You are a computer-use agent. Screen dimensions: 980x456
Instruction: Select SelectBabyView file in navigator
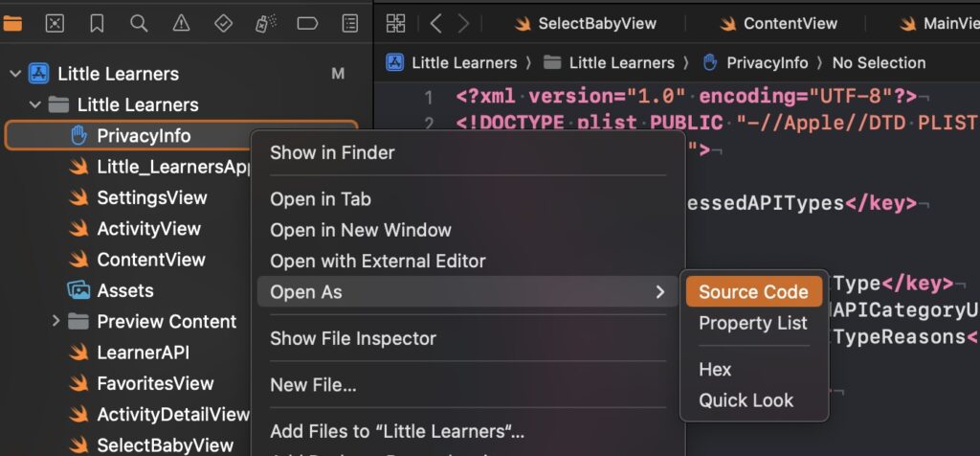tap(165, 445)
